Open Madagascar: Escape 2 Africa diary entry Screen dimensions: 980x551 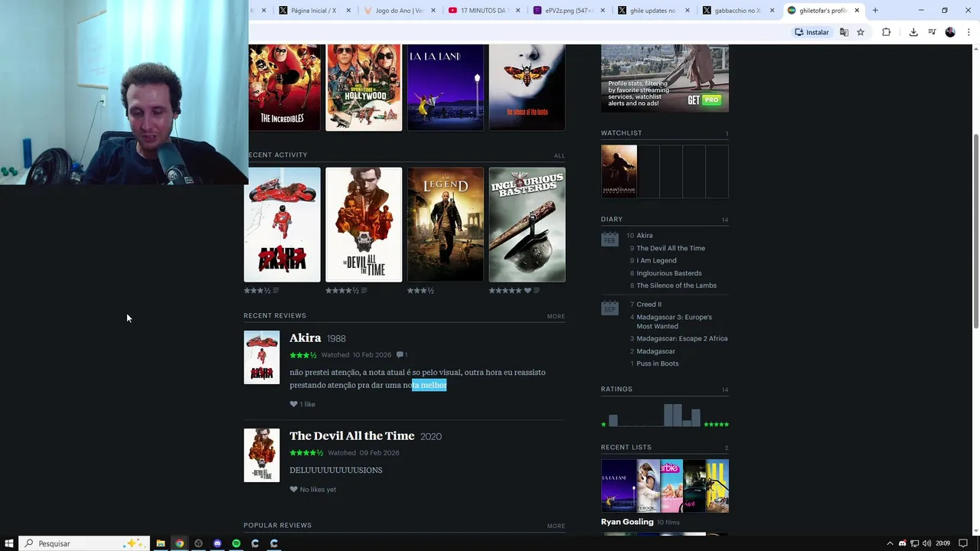[x=682, y=338]
